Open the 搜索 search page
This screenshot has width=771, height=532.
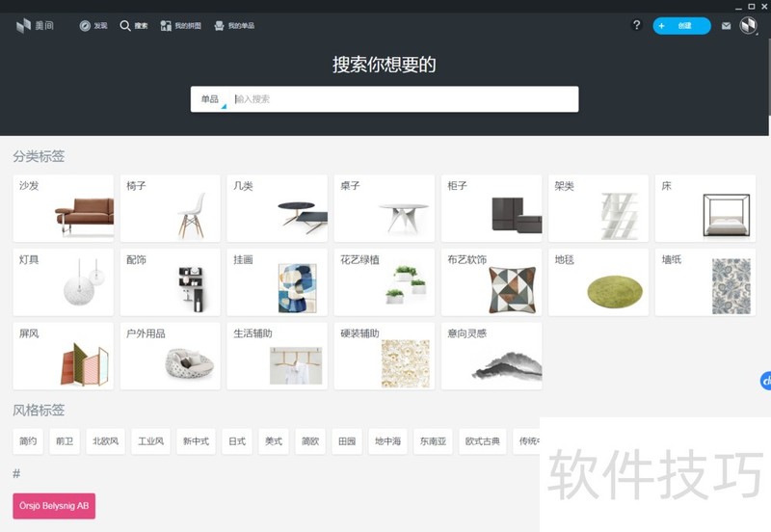click(134, 26)
